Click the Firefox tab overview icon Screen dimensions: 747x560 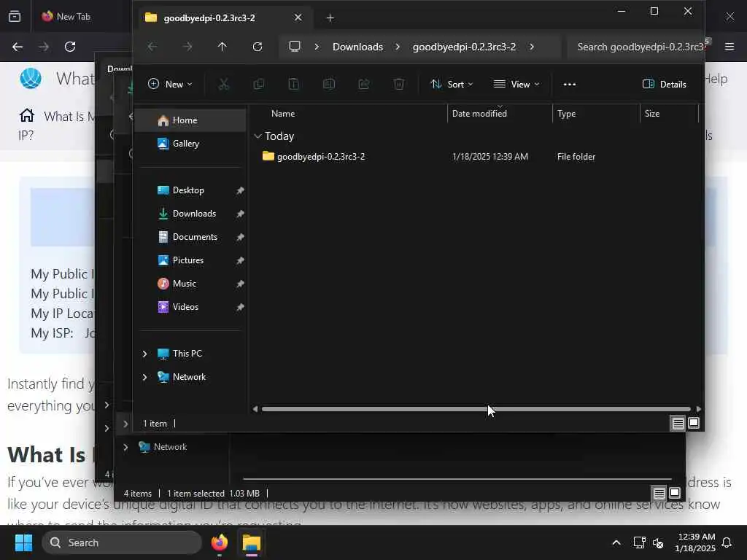[x=15, y=17]
